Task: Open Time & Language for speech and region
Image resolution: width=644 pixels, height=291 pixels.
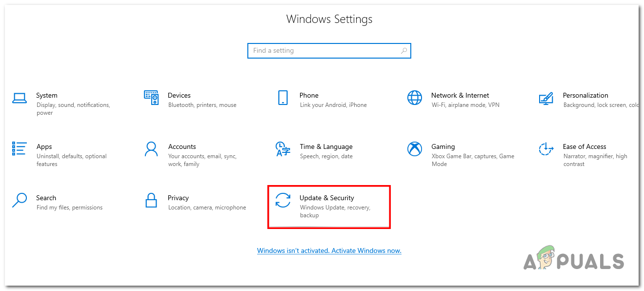Action: pyautogui.click(x=326, y=146)
